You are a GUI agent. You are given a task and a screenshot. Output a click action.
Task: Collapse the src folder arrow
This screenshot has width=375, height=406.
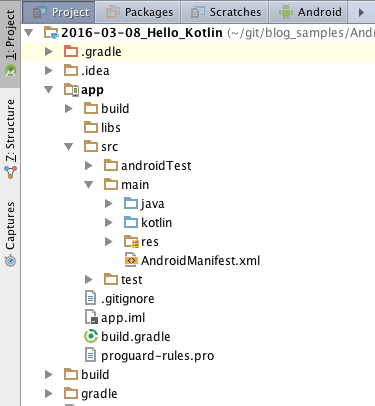pos(69,147)
